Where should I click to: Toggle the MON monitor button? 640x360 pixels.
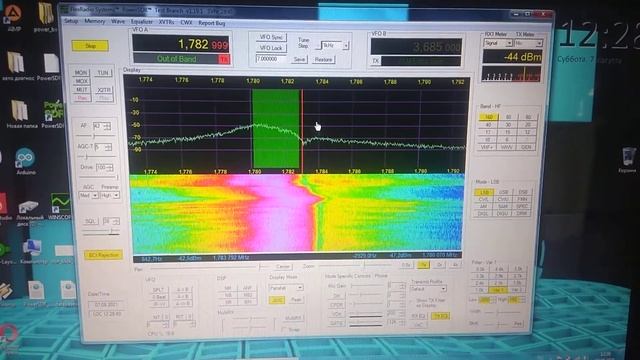pos(82,73)
